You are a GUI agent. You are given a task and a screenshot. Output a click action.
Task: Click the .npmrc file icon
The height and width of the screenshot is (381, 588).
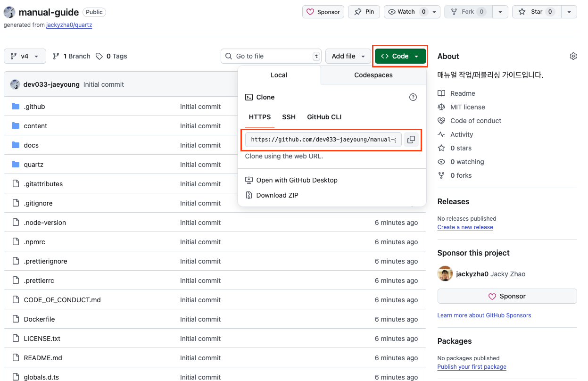(x=16, y=242)
